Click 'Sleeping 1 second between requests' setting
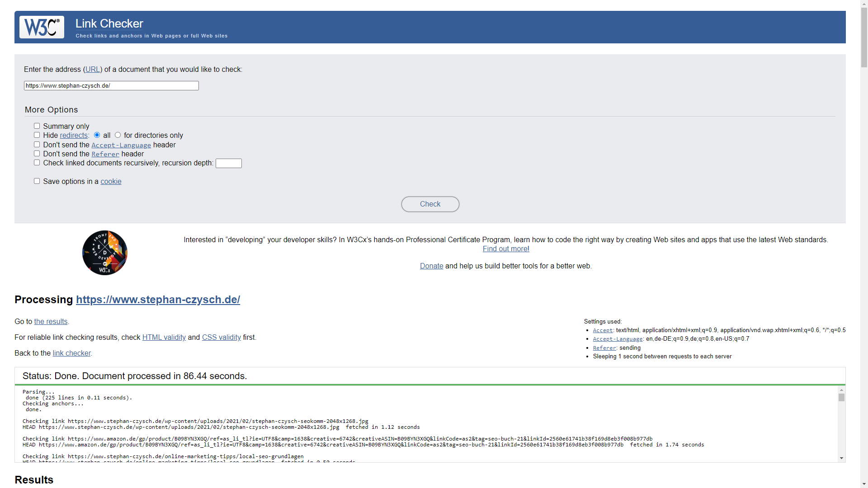 point(662,357)
